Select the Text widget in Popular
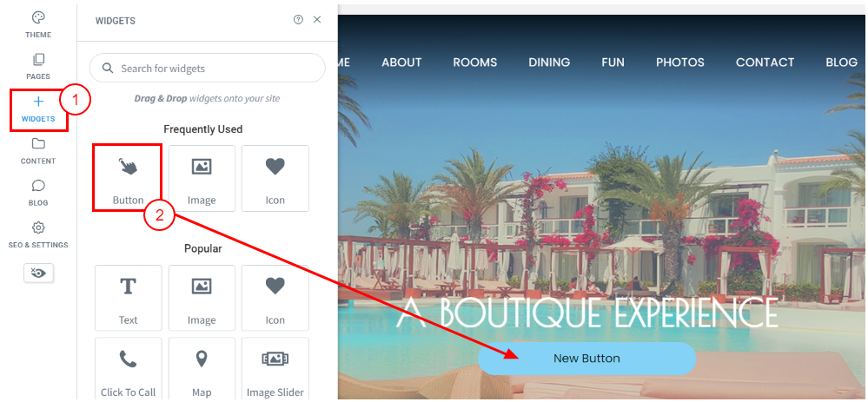 [128, 298]
